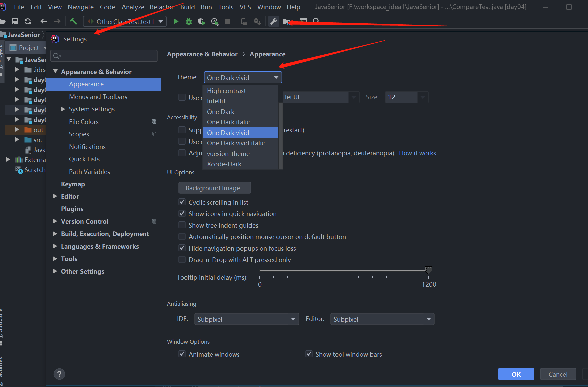
Task: Click the Version Control project-level icon
Action: click(154, 221)
